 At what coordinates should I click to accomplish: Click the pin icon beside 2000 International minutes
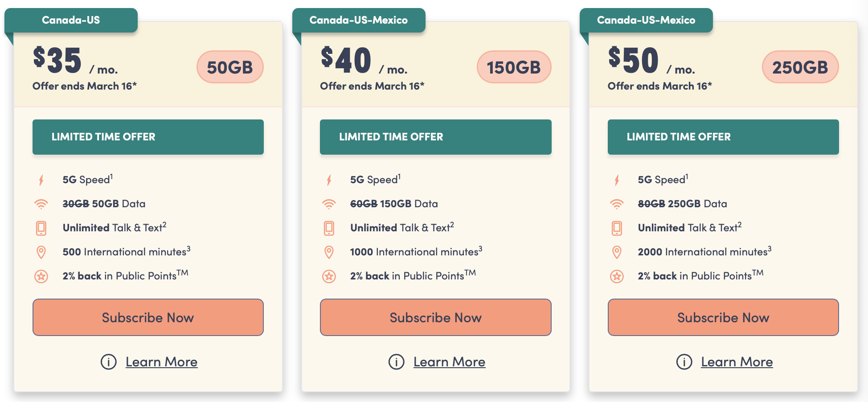tap(617, 252)
